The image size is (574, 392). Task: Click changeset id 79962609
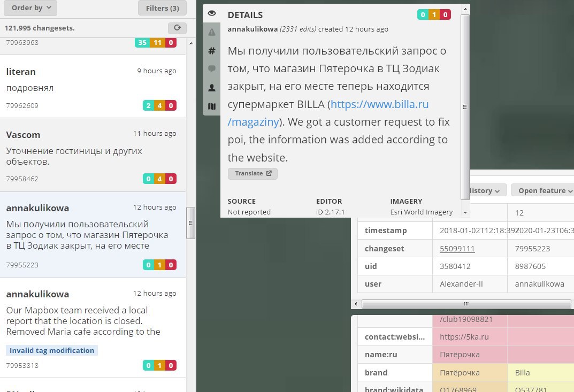coord(22,106)
